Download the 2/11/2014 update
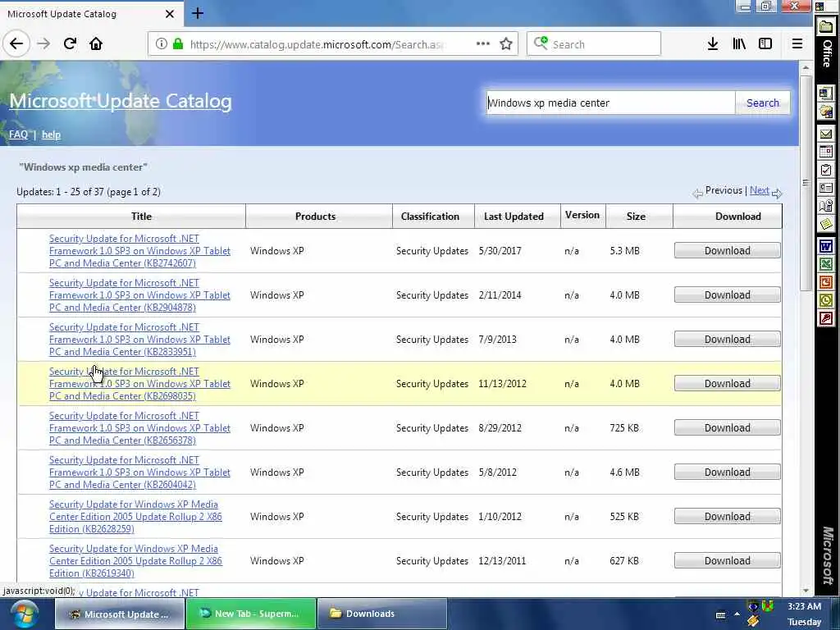This screenshot has width=840, height=630. 727,294
